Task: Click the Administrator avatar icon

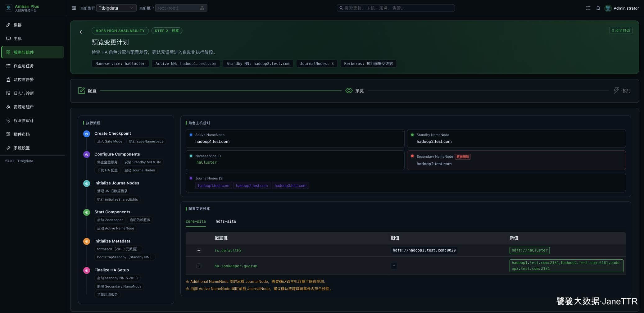Action: (x=608, y=8)
